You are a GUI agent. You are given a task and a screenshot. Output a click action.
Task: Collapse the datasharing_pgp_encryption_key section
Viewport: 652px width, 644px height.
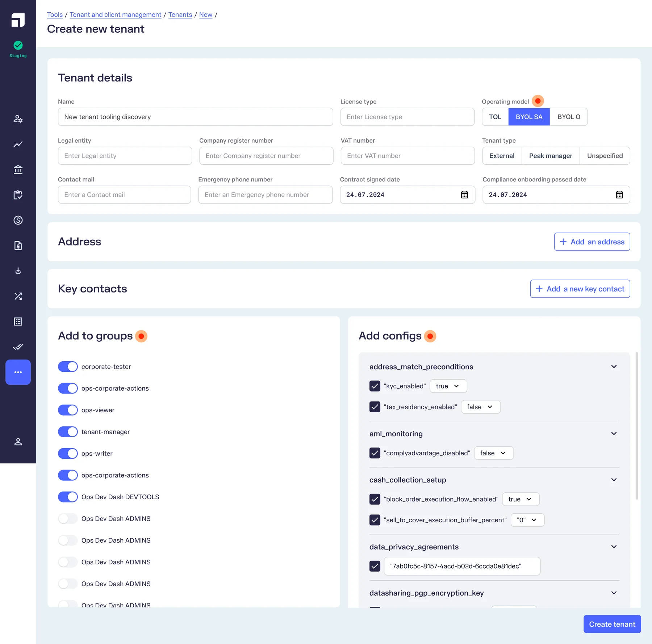pos(614,593)
